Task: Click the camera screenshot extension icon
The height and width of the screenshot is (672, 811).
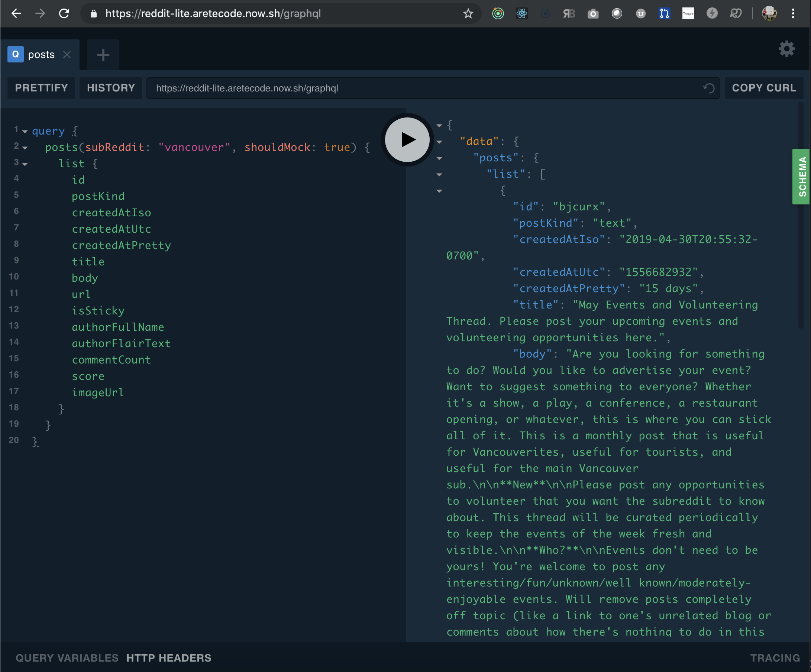Action: tap(593, 13)
